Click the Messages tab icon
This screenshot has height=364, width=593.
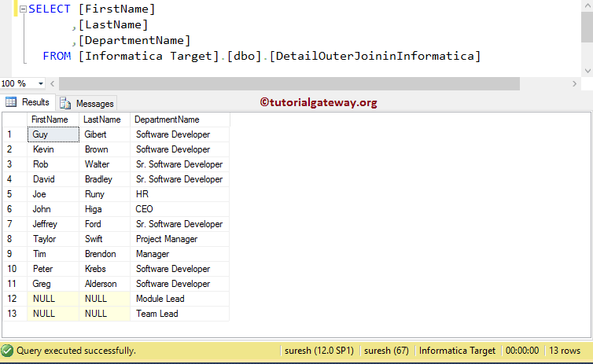click(x=64, y=103)
